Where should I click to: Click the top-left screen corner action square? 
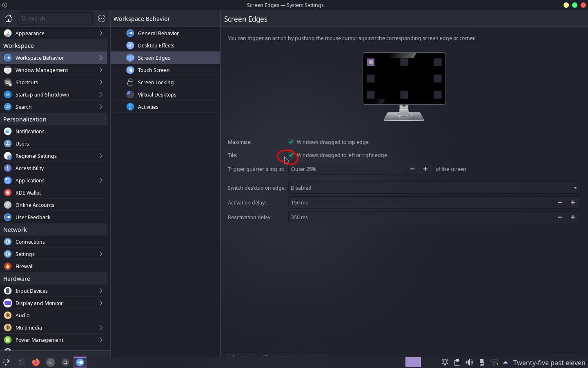pyautogui.click(x=371, y=62)
